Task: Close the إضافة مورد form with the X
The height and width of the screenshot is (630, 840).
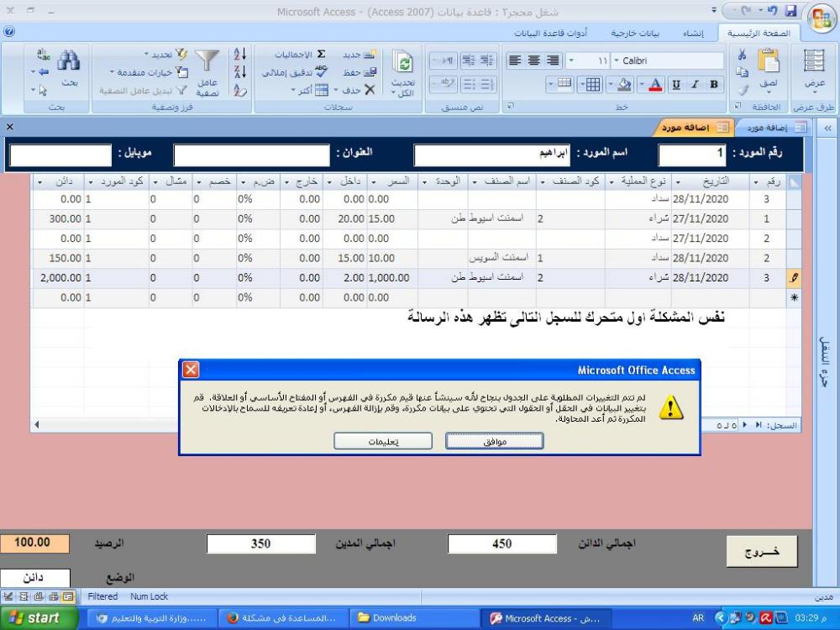Action: coord(9,127)
